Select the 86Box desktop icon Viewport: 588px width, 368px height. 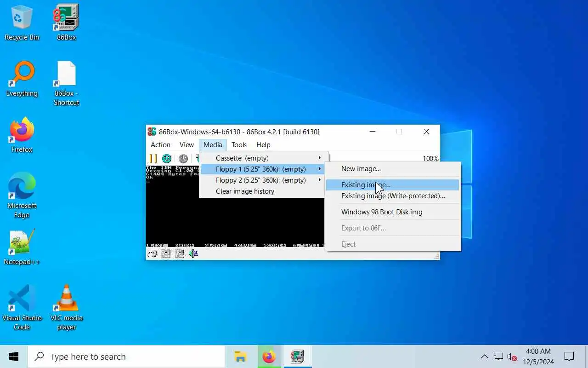click(x=66, y=23)
